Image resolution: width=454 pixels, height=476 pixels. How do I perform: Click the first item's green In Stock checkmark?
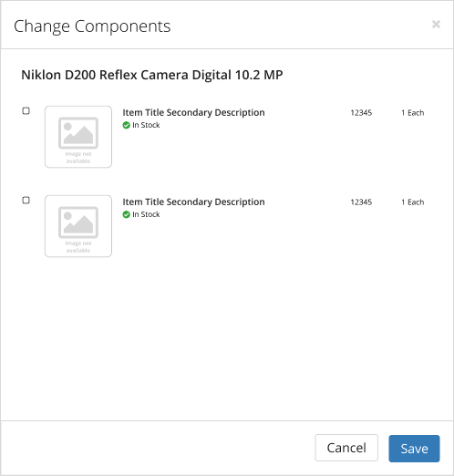[x=126, y=125]
